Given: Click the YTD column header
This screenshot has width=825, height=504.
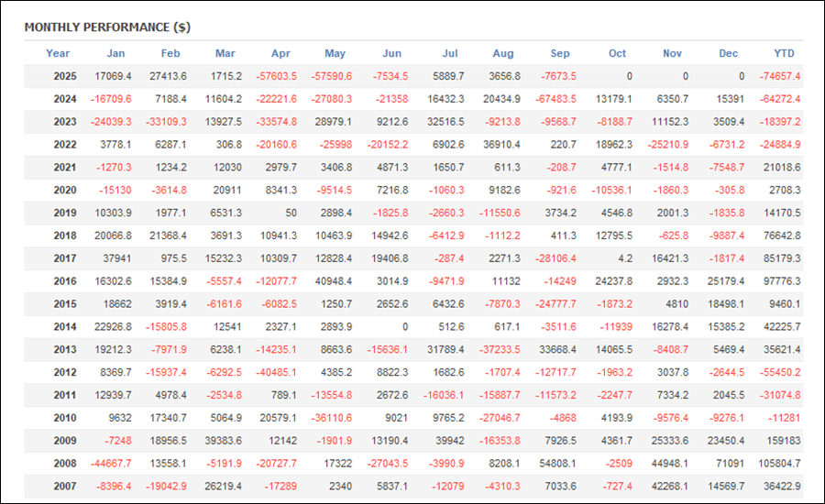Looking at the screenshot, I should [x=784, y=53].
